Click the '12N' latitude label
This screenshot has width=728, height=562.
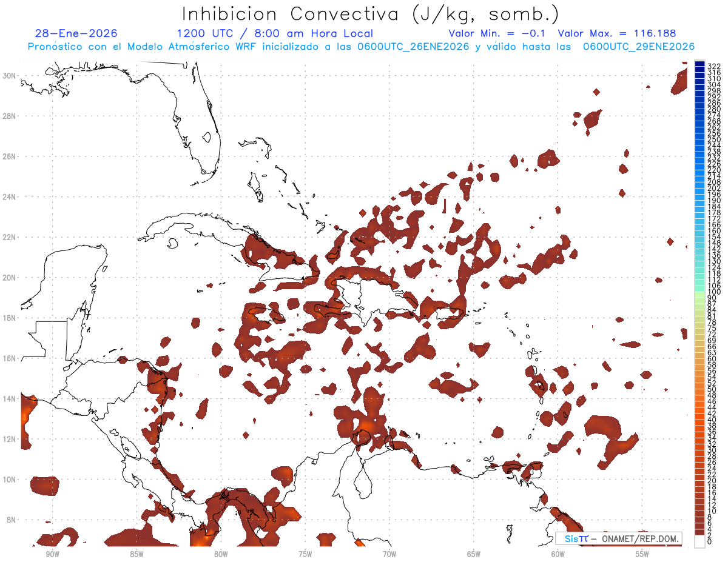[9, 439]
